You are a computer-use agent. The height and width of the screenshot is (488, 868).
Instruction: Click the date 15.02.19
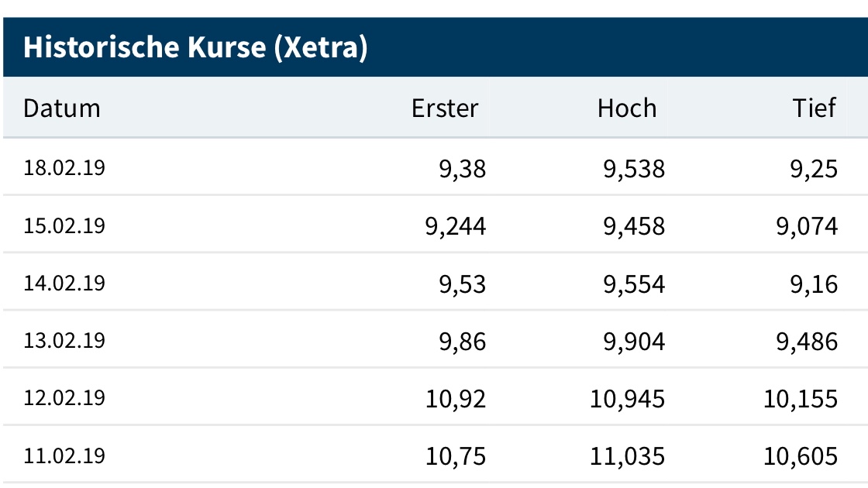(64, 225)
